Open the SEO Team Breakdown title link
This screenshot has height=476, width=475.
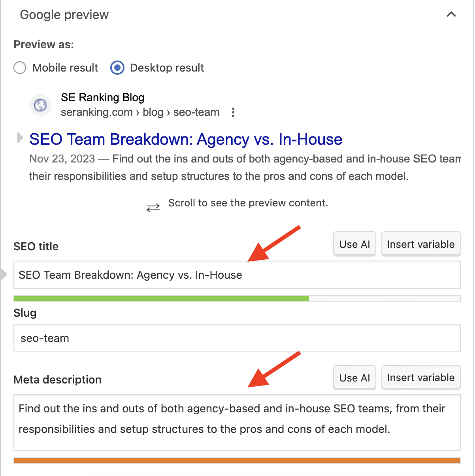coord(185,139)
